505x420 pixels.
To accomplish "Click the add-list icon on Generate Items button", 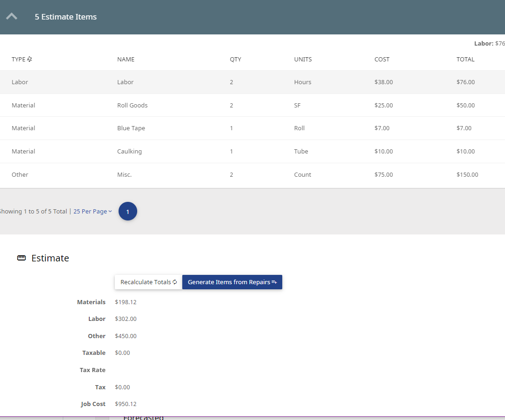I will pos(274,282).
